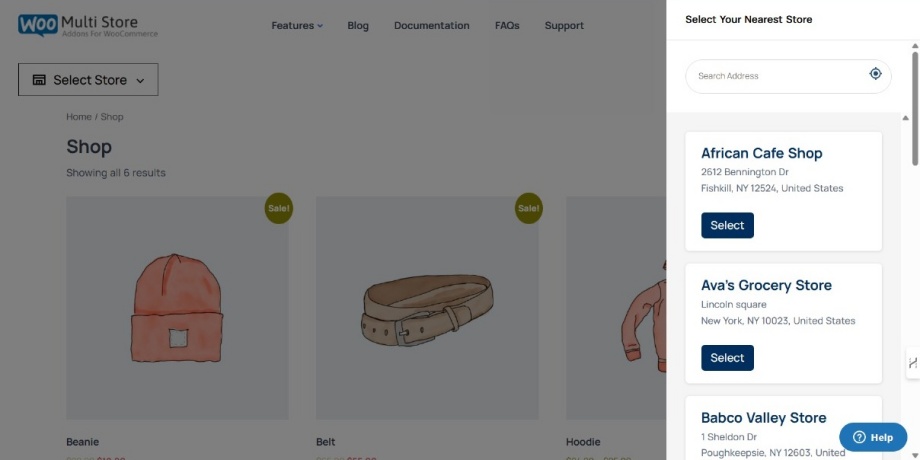Screen dimensions: 920x460
Task: Open the Select Store dropdown
Action: (88, 79)
